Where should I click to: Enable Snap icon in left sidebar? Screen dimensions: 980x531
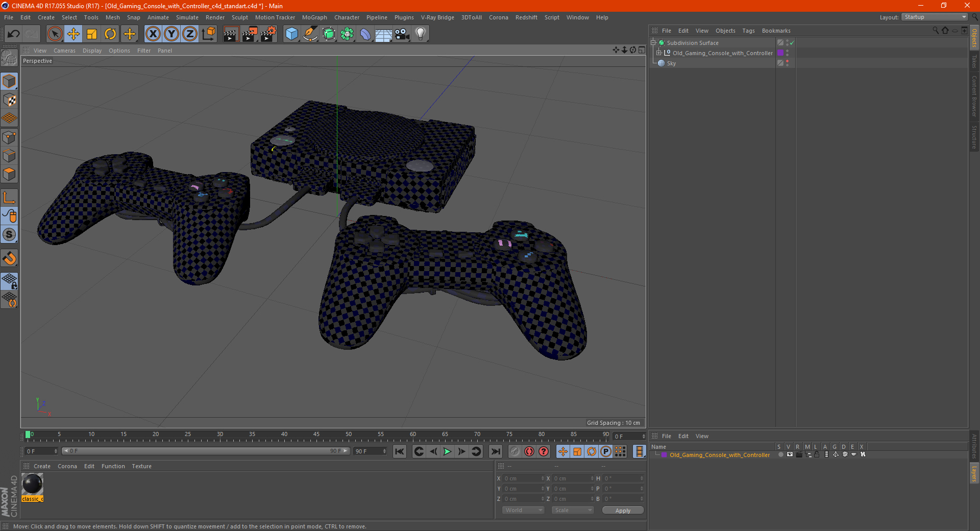click(x=9, y=234)
